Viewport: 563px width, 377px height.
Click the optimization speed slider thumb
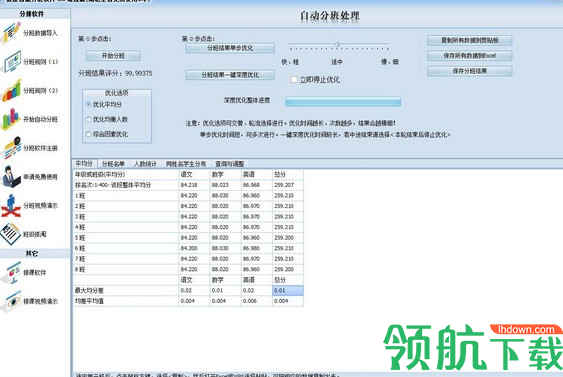(x=338, y=45)
